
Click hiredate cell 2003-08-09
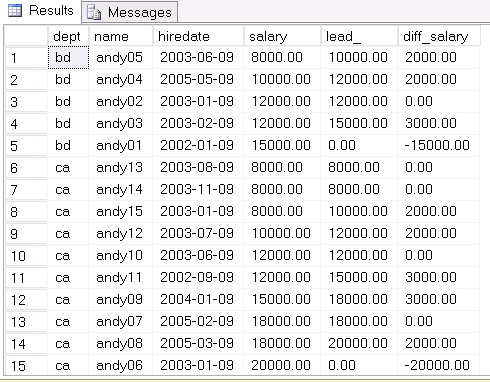[x=197, y=167]
